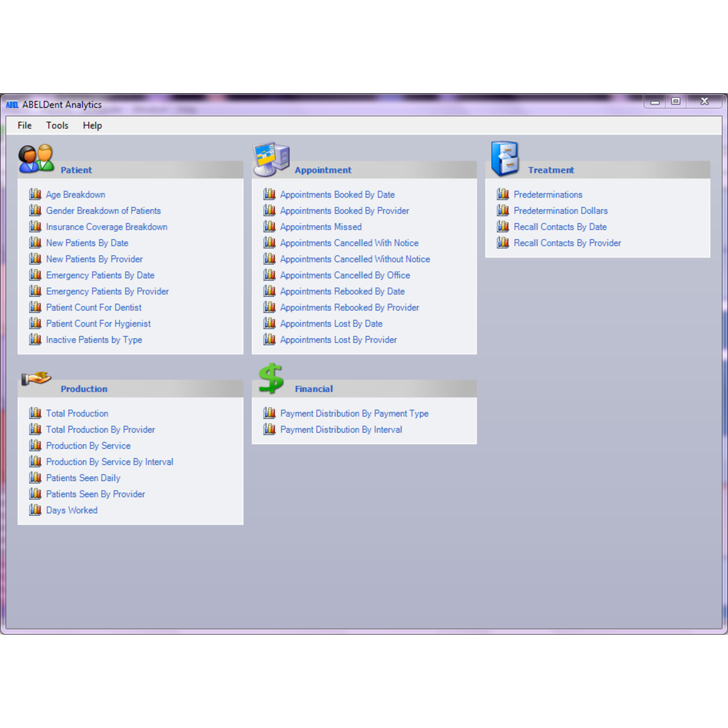This screenshot has height=728, width=728.
Task: Click the ABEL logo in title bar
Action: tap(12, 105)
